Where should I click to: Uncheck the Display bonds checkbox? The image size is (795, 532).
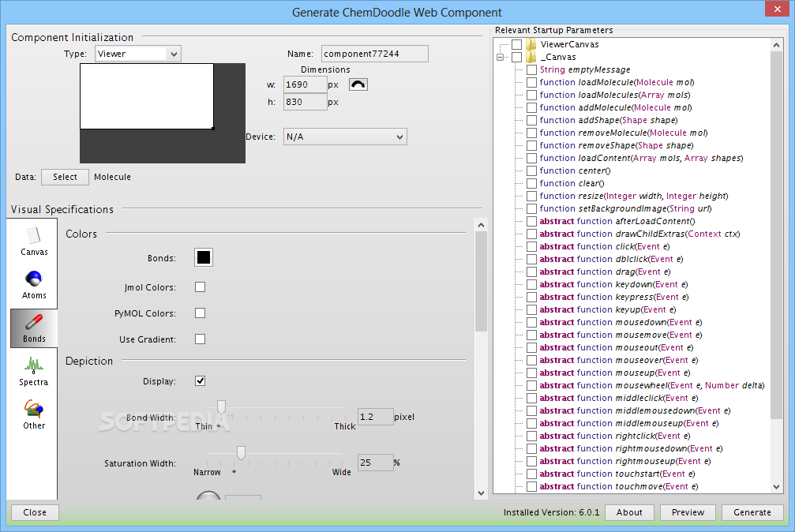(x=201, y=381)
